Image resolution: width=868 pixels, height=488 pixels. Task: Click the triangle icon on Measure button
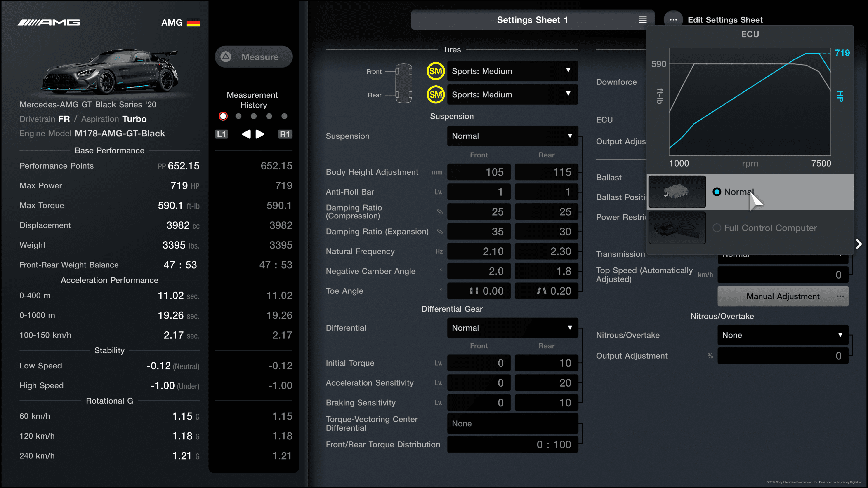point(226,56)
